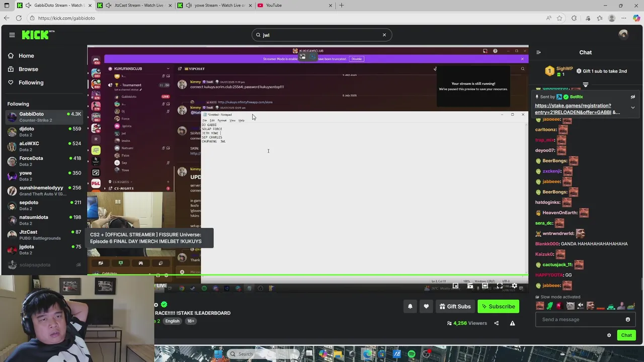Click the Windows Start button
The image size is (644, 362).
point(218,354)
